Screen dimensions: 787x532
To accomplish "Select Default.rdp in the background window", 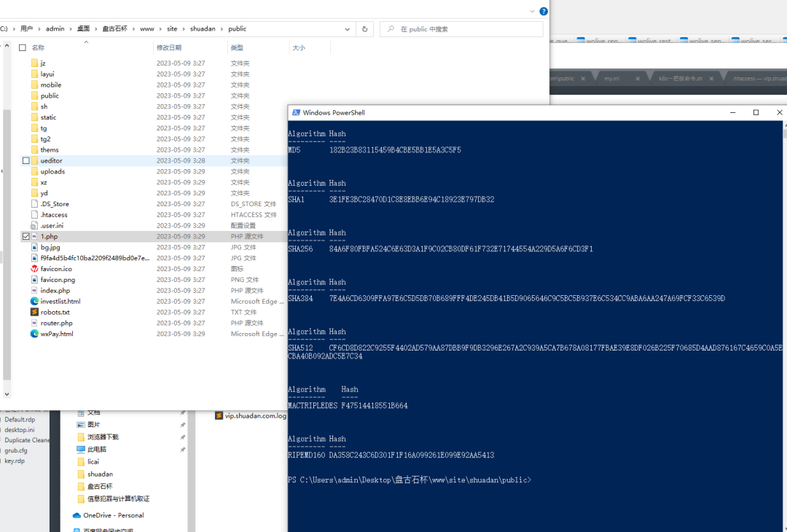I will coord(20,420).
